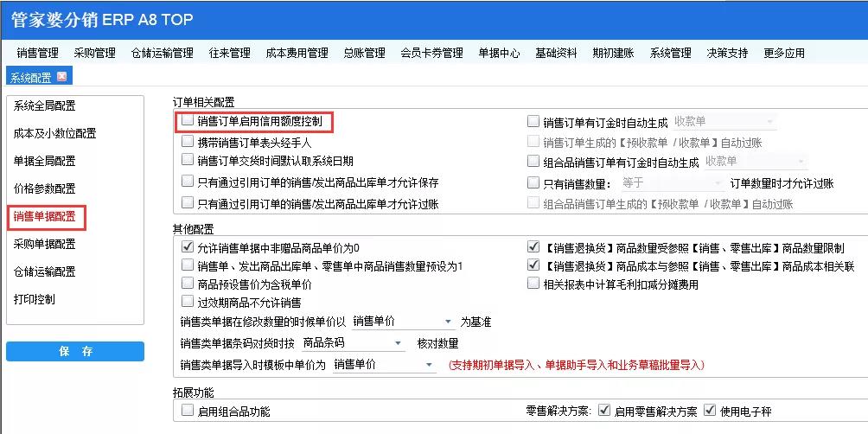This screenshot has width=868, height=434.
Task: Select 系统全局配置 in the sidebar
Action: tap(44, 105)
